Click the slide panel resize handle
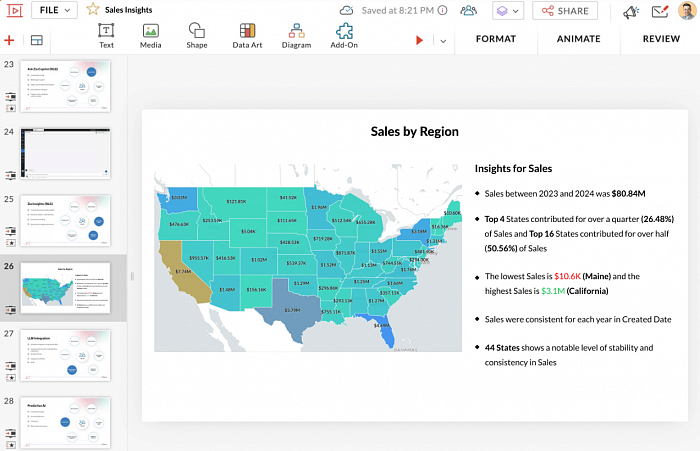The height and width of the screenshot is (451, 700). (132, 276)
